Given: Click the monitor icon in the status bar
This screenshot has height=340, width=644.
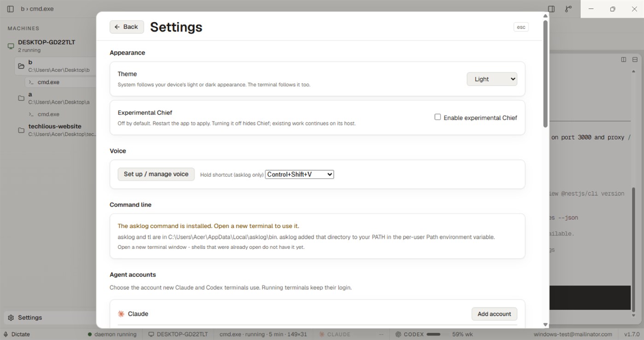Looking at the screenshot, I should pyautogui.click(x=151, y=334).
